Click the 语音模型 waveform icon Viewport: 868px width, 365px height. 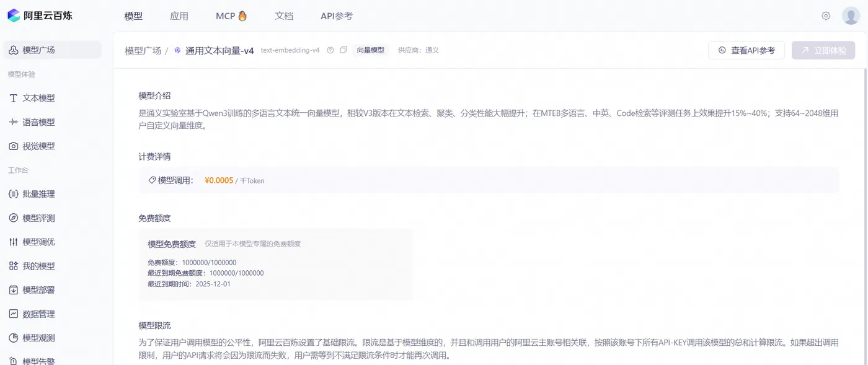(14, 122)
